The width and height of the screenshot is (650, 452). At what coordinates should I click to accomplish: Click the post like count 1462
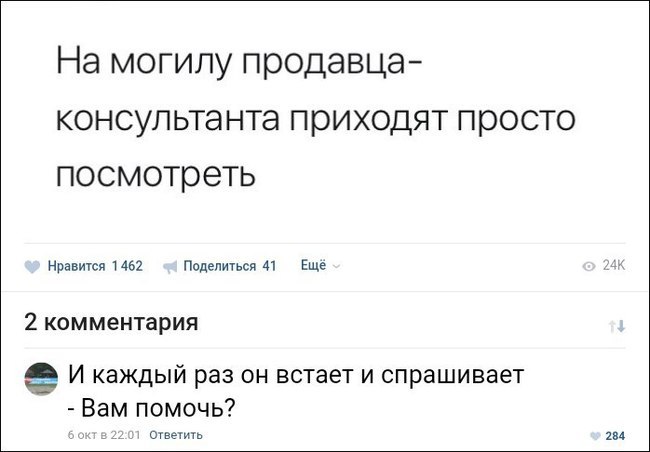point(127,267)
